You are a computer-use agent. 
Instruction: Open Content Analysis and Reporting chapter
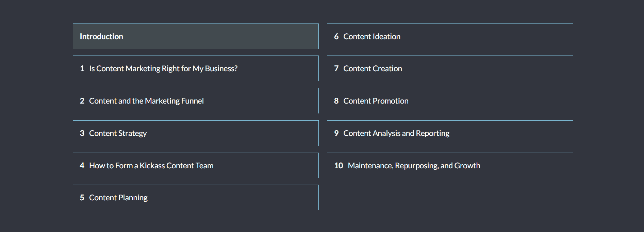pos(450,133)
